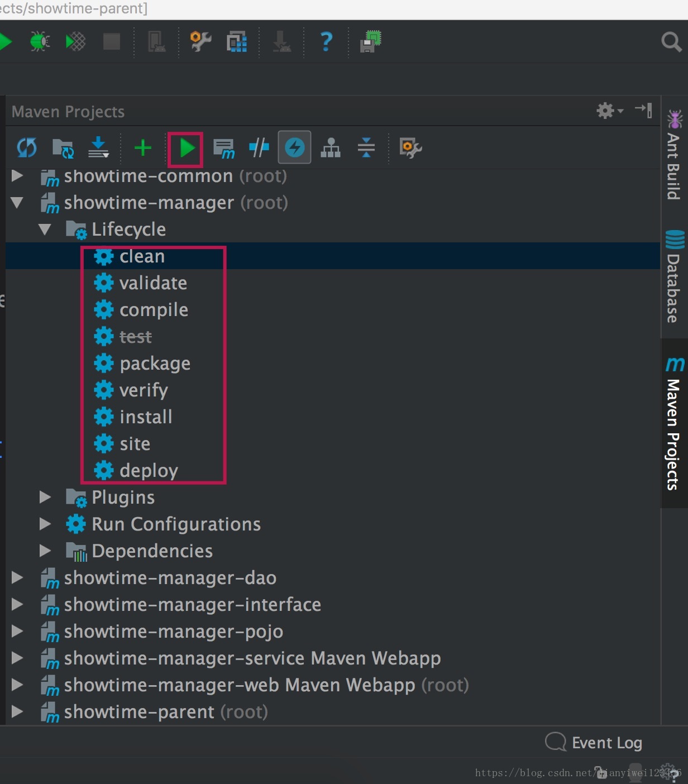
Task: Select the install lifecycle goal
Action: coord(333,417)
